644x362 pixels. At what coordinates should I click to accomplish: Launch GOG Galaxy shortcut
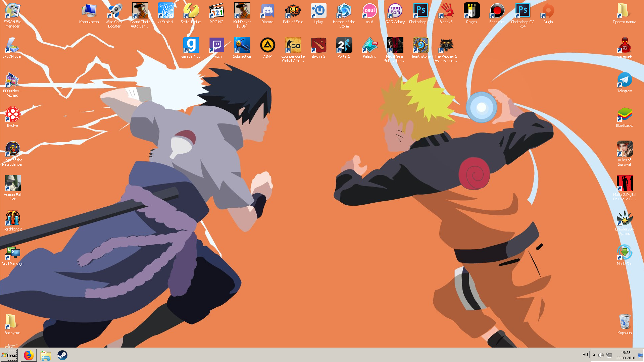click(395, 13)
